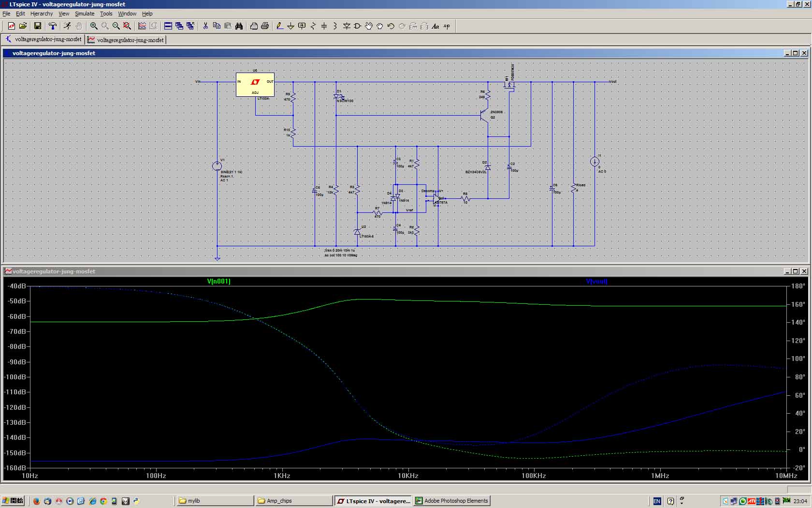This screenshot has height=508, width=812.
Task: Cascade windows using the Cascade icon
Action: (179, 26)
